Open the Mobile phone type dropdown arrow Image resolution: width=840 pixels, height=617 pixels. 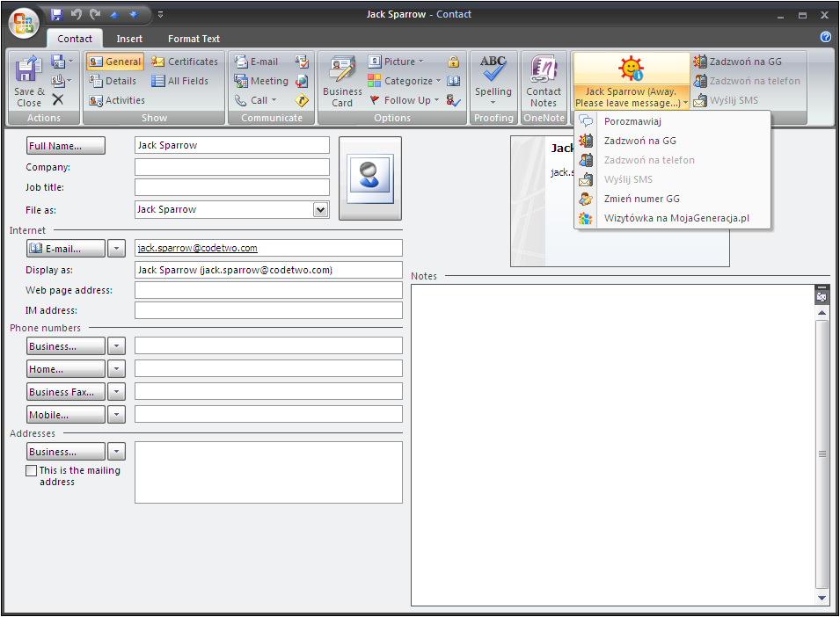116,414
